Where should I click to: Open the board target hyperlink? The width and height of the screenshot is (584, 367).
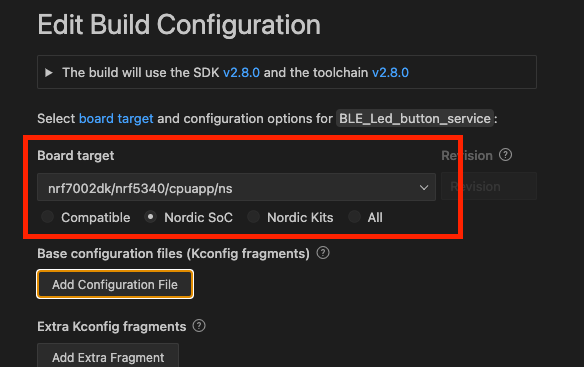(x=116, y=118)
